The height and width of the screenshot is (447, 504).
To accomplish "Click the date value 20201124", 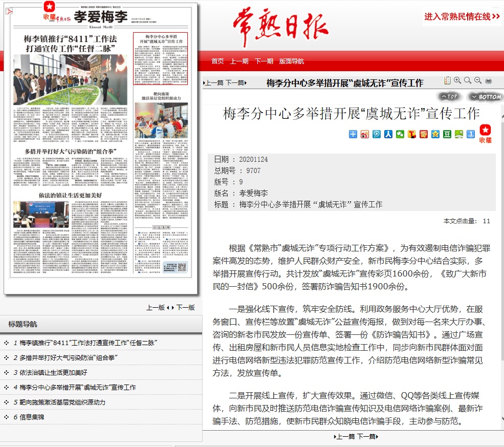I will click(253, 159).
